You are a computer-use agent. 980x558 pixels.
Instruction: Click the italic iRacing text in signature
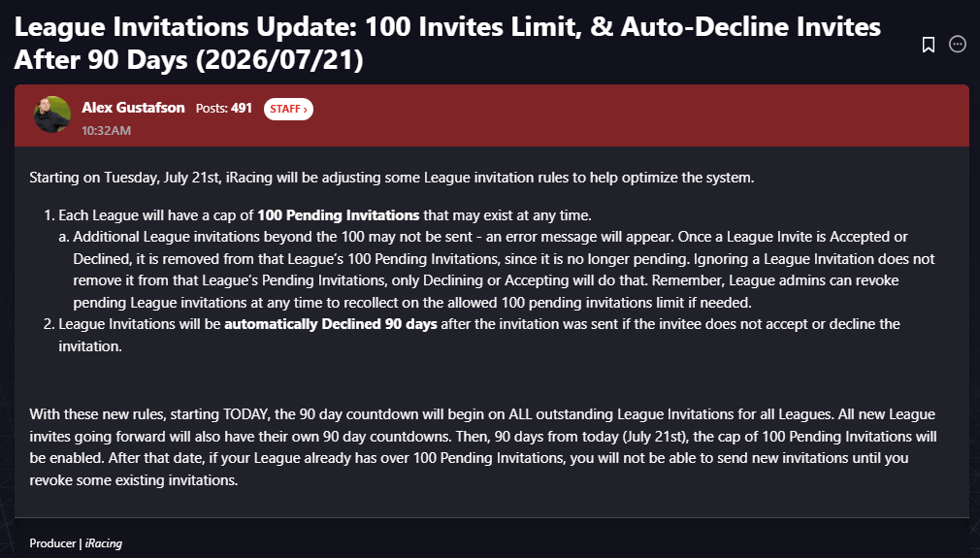pyautogui.click(x=103, y=543)
